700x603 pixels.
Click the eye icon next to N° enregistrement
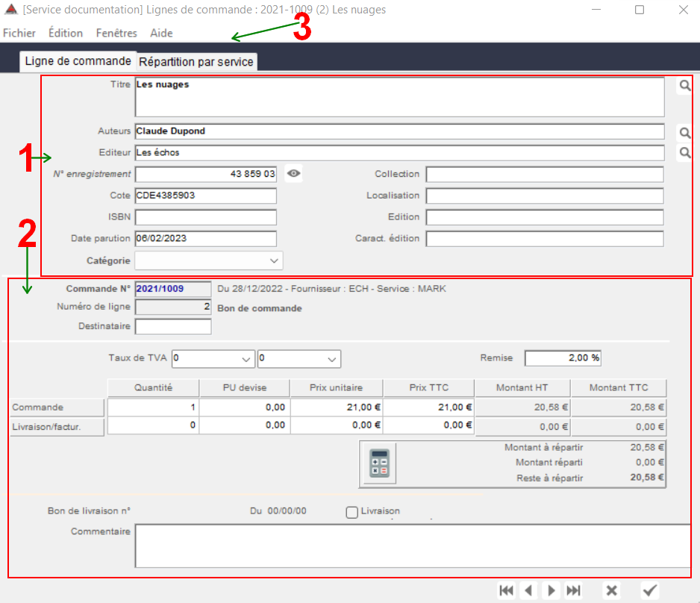[293, 174]
